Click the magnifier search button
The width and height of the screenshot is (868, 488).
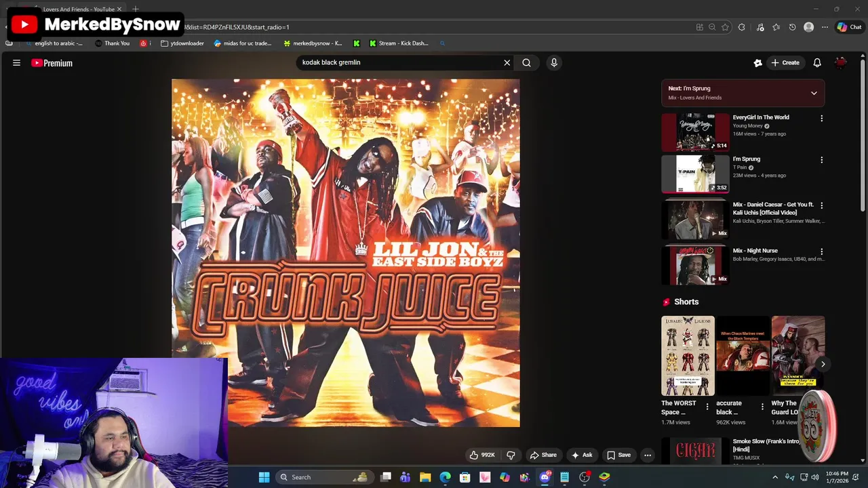point(526,62)
